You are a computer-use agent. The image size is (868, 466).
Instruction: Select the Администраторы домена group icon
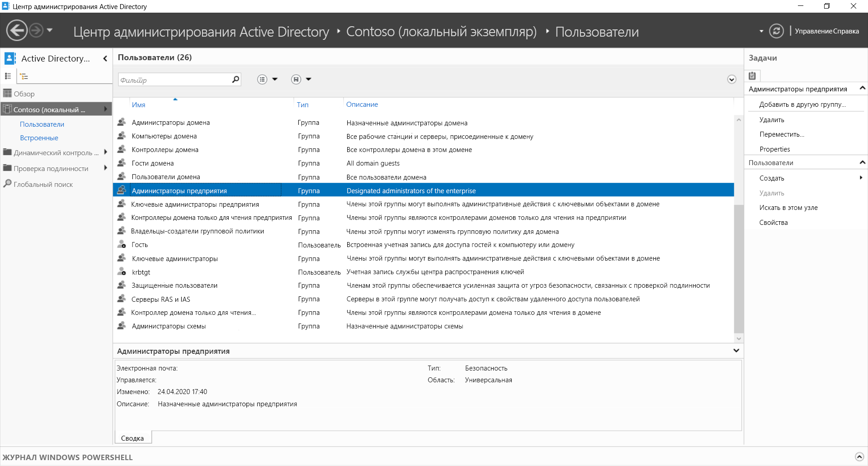pos(122,122)
